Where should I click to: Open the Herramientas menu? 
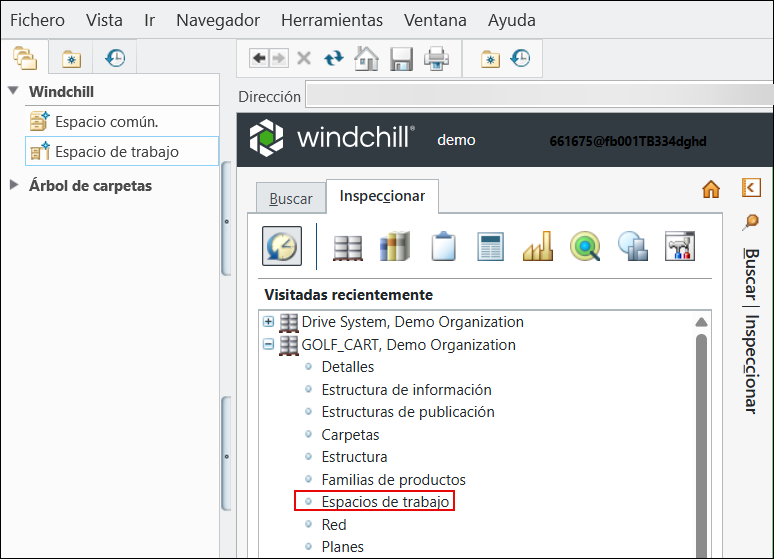tap(332, 20)
